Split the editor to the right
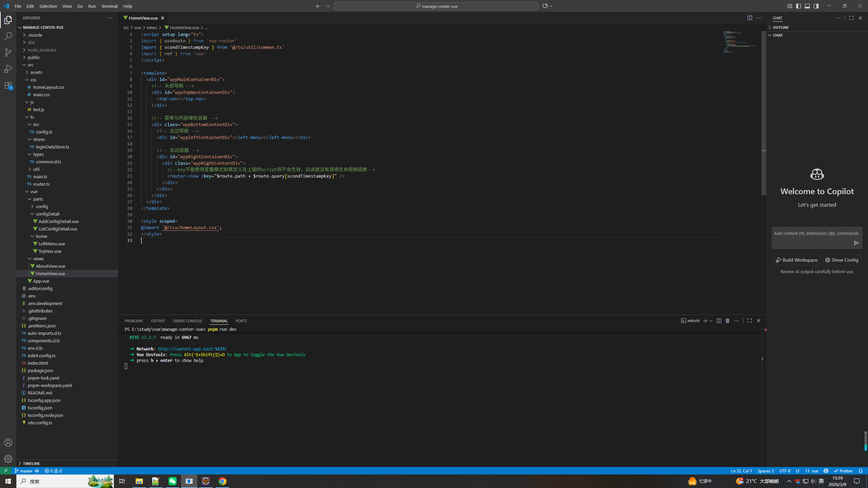The width and height of the screenshot is (868, 488). [750, 18]
